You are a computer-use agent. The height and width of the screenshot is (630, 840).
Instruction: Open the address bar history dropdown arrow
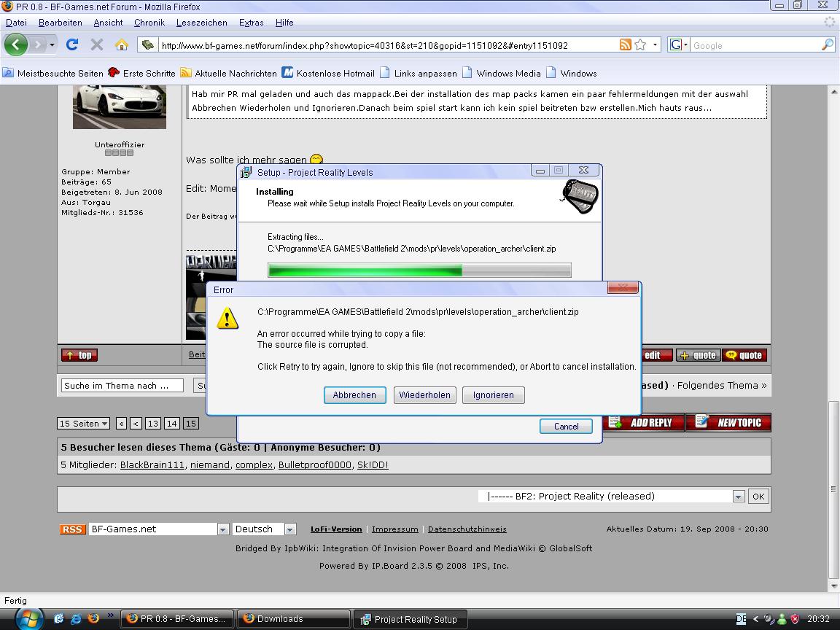(655, 45)
